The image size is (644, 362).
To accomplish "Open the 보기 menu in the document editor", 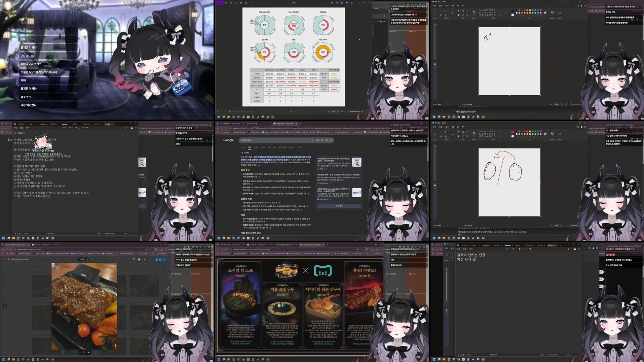I will tap(28, 128).
